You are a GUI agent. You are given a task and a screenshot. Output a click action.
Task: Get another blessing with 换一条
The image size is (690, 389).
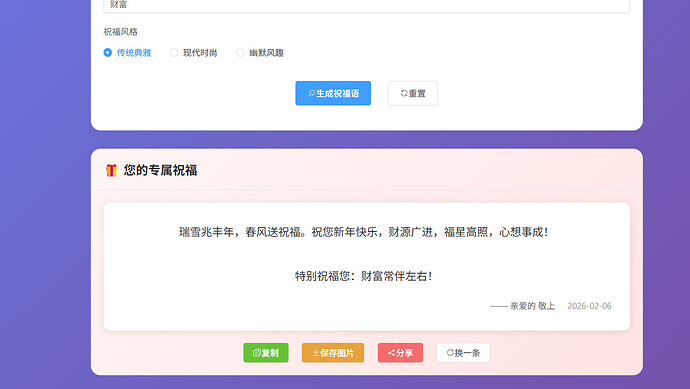(x=463, y=353)
